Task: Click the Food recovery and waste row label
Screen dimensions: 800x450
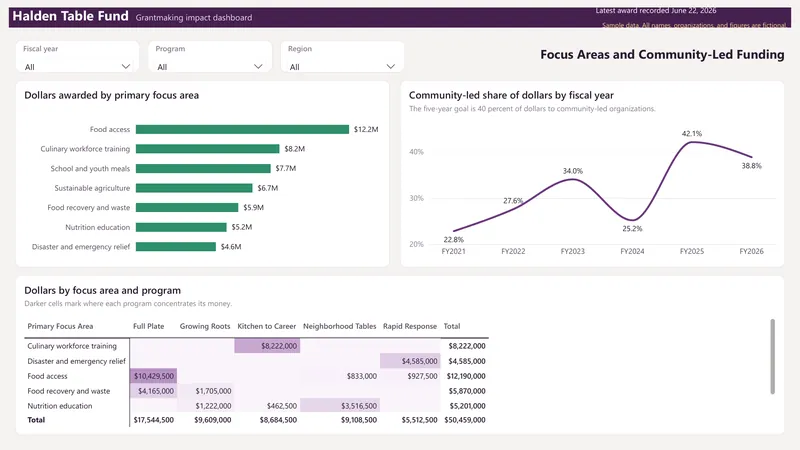Action: [69, 391]
